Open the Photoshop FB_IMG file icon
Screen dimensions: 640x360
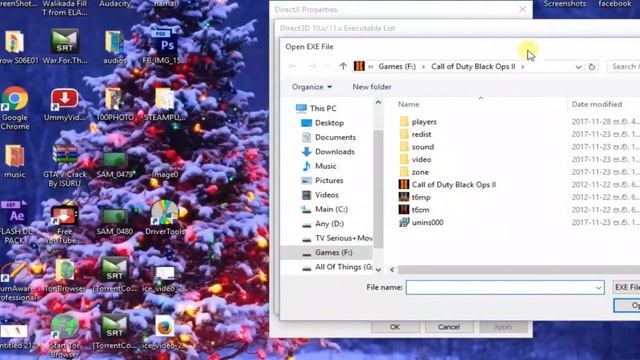165,46
